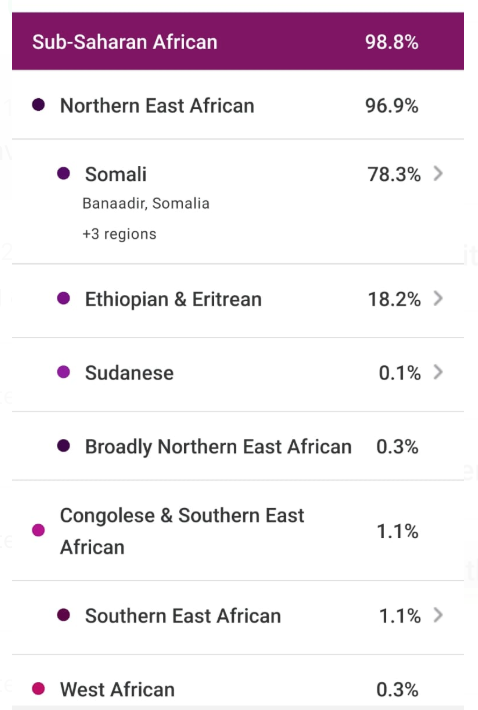This screenshot has height=710, width=478.
Task: Select the Sub-Saharan African header bar
Action: coord(238,42)
